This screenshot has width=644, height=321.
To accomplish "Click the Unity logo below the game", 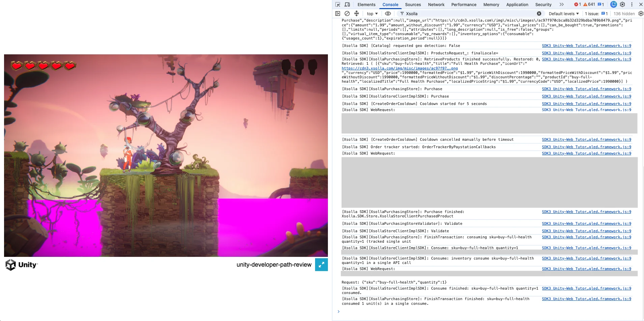I will coord(21,265).
